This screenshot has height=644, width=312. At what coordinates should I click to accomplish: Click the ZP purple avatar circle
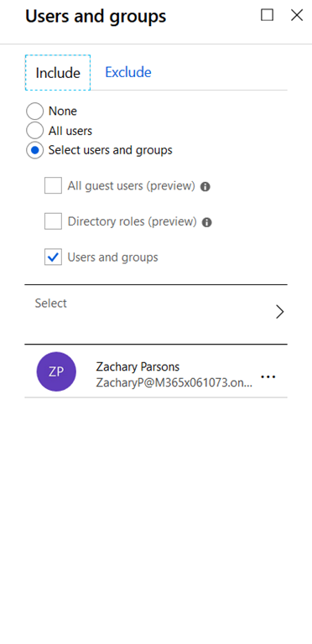point(56,371)
